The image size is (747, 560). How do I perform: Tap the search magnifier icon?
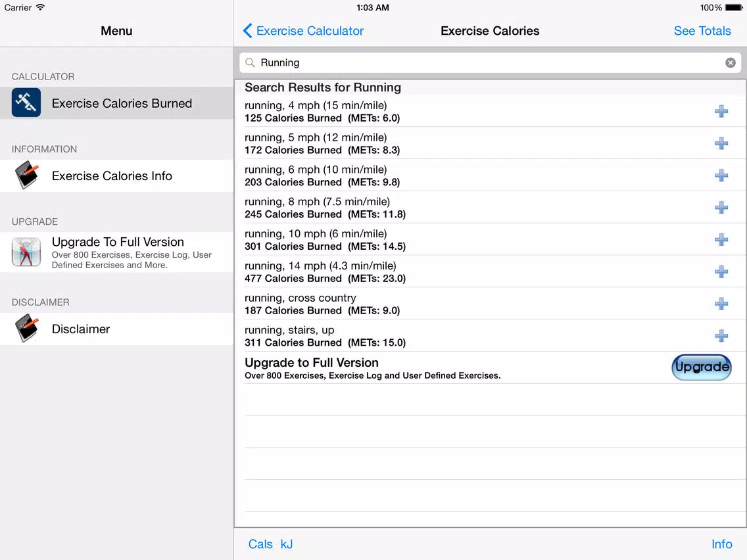(x=250, y=63)
